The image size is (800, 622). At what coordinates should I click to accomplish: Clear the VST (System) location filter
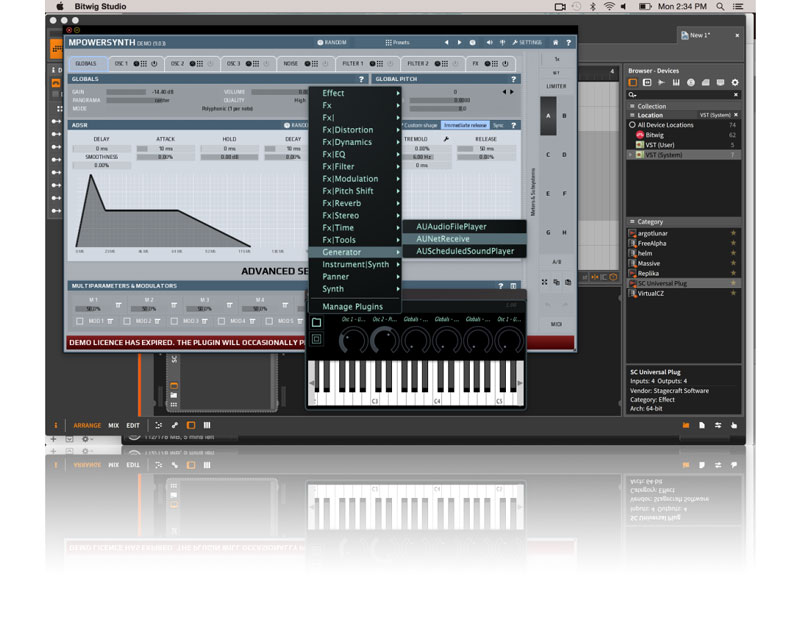tap(736, 115)
